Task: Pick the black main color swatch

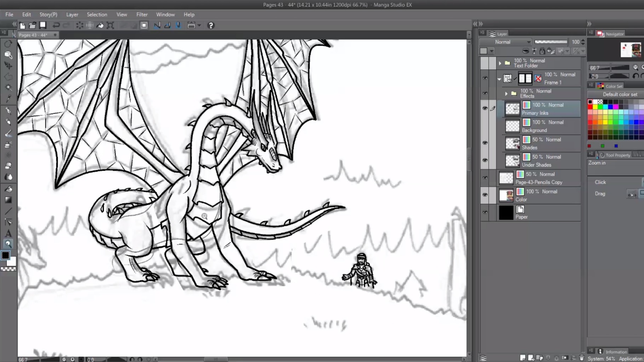Action: click(x=5, y=255)
